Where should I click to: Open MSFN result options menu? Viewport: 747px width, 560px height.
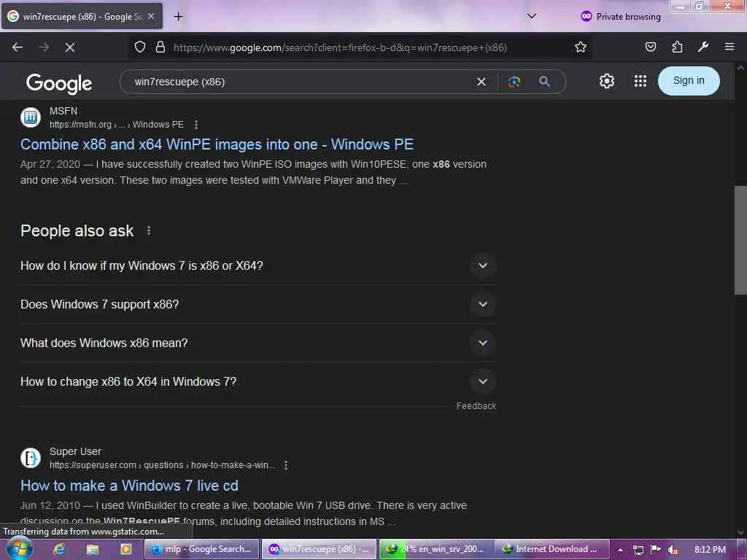196,125
